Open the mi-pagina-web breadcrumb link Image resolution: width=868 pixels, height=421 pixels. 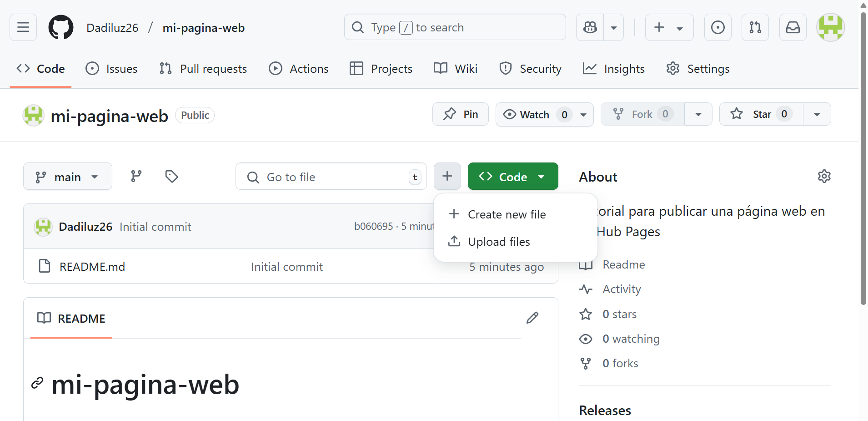click(x=204, y=28)
